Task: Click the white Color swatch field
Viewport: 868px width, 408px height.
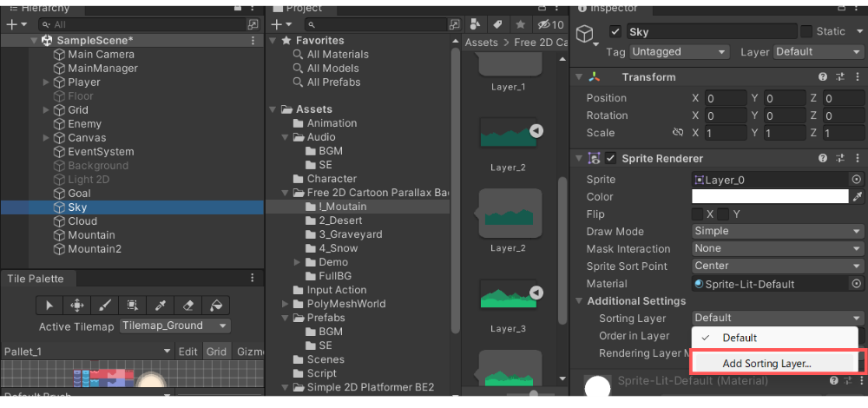Action: [x=769, y=197]
